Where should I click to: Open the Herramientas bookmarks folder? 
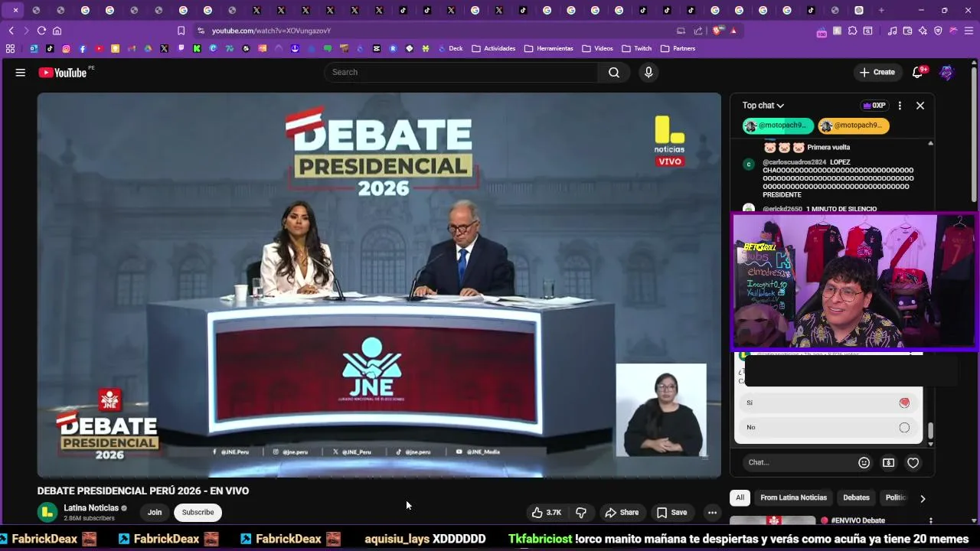tap(548, 48)
